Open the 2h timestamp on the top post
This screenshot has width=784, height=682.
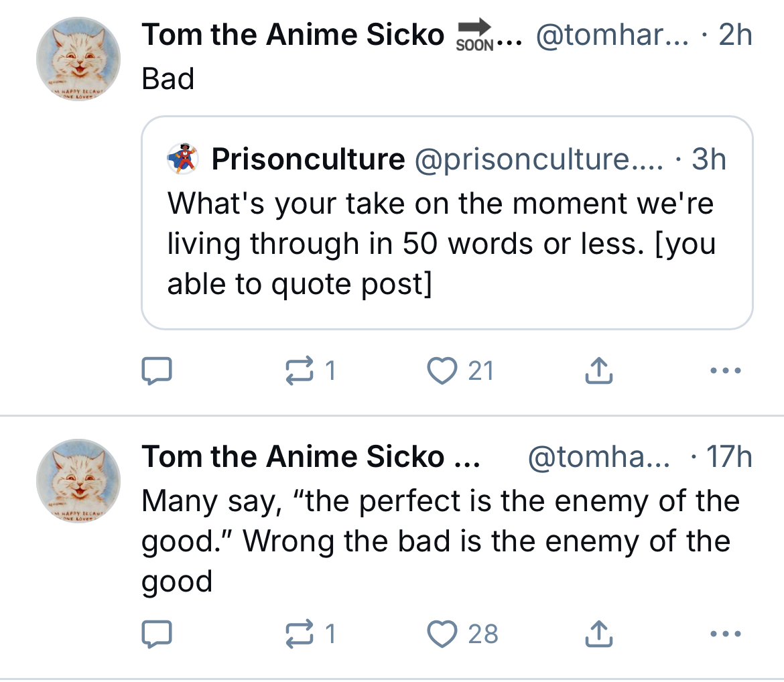click(x=735, y=35)
